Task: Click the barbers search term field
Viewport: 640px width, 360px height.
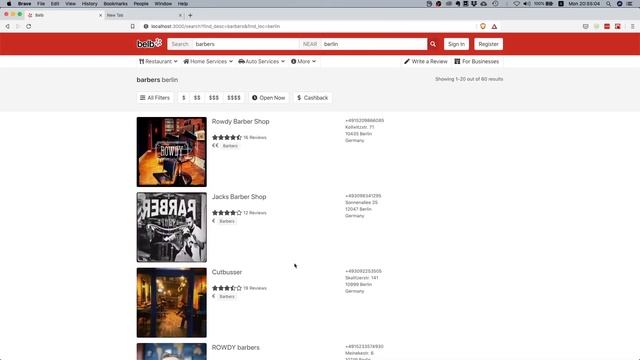Action: (245, 44)
